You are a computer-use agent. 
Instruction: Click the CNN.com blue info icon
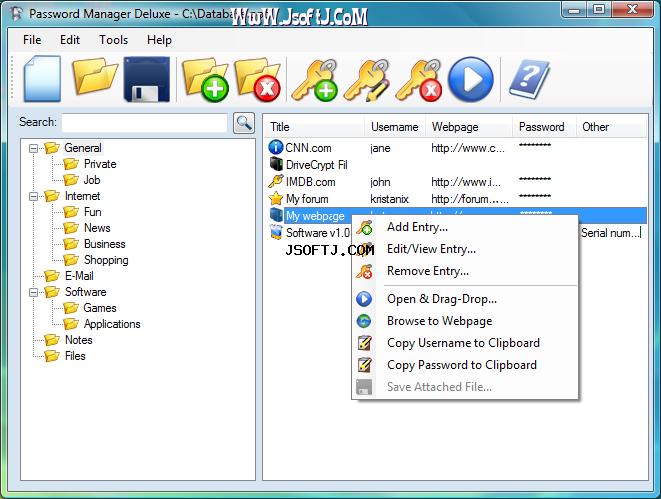pos(276,147)
